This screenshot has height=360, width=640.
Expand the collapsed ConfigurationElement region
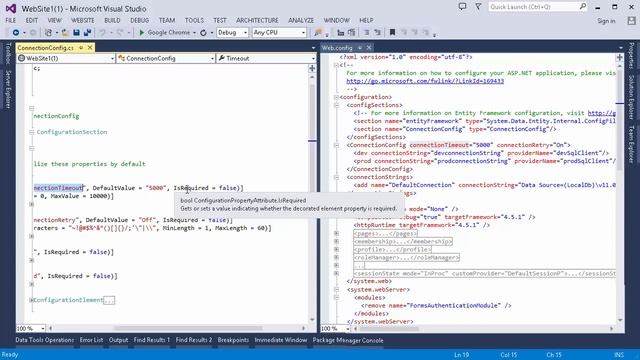(31, 300)
